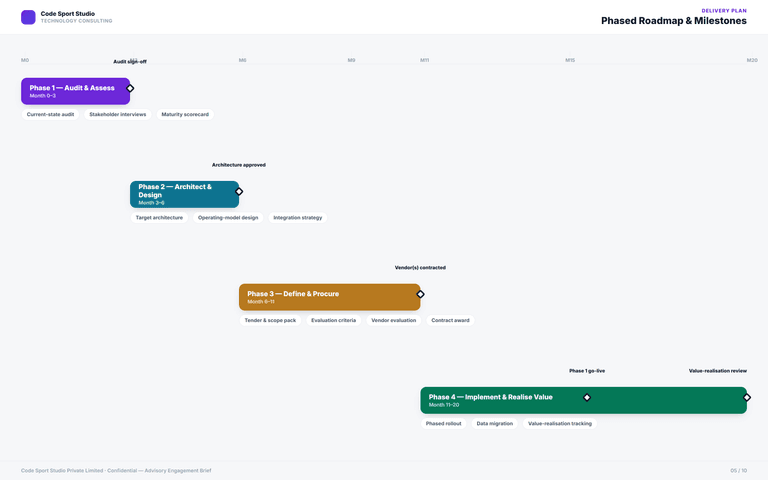
Task: Select the Value-realisation review milestone diamond
Action: coord(747,397)
